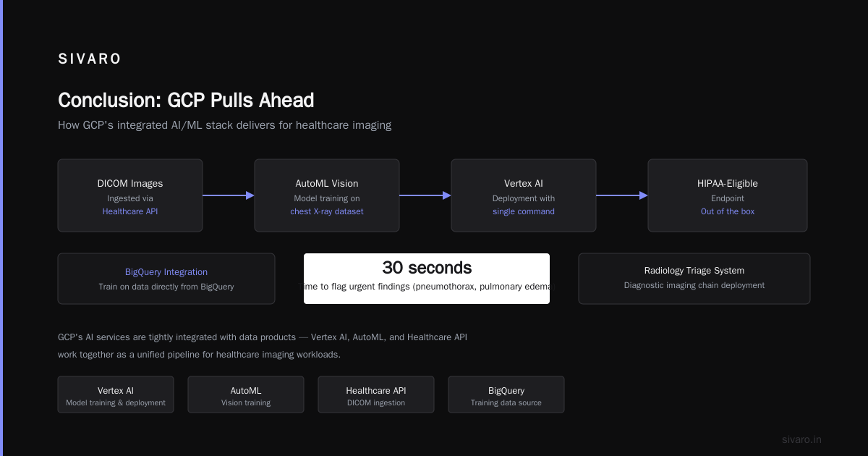Open the BigQuery Integration card
This screenshot has width=868, height=456.
pos(166,279)
